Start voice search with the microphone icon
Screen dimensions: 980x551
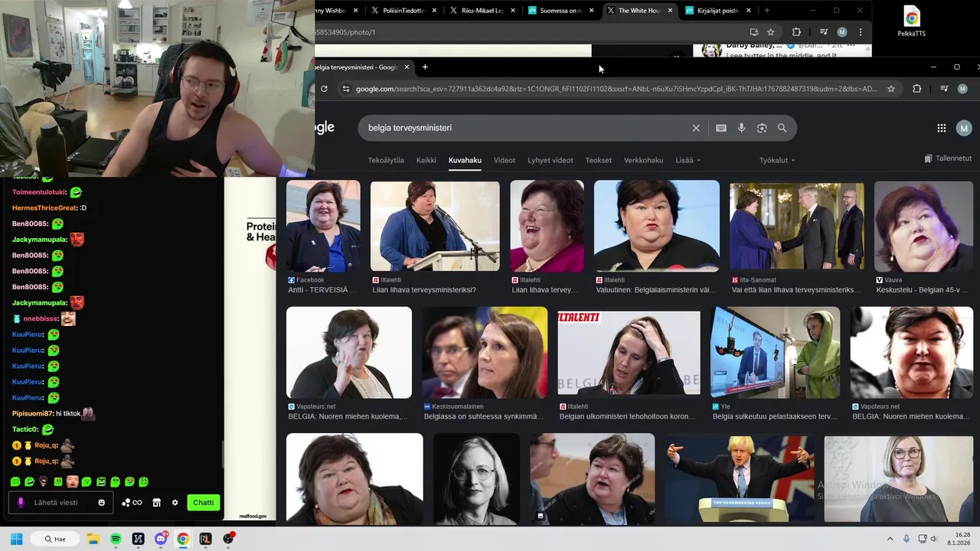tap(741, 128)
